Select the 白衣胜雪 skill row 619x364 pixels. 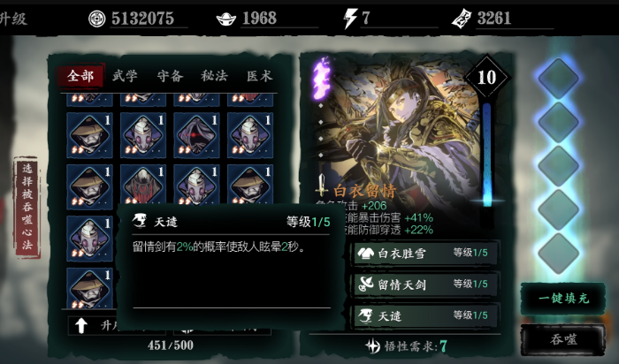tap(425, 254)
